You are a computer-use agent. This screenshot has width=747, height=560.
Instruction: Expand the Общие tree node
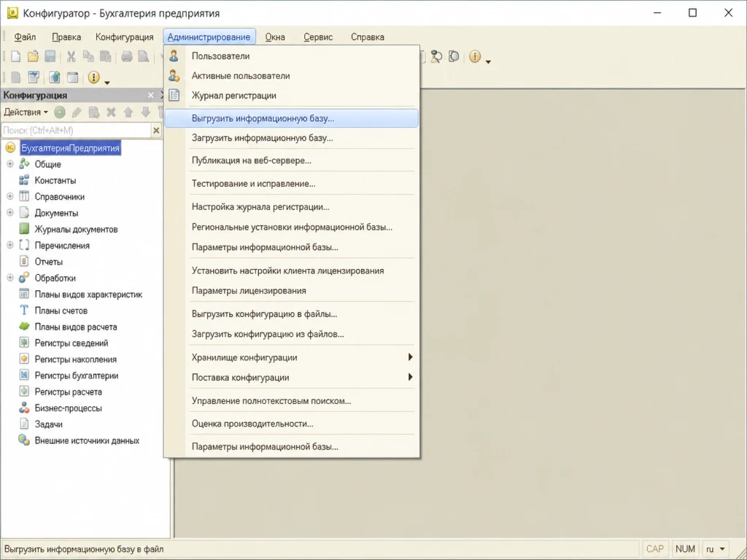(10, 164)
